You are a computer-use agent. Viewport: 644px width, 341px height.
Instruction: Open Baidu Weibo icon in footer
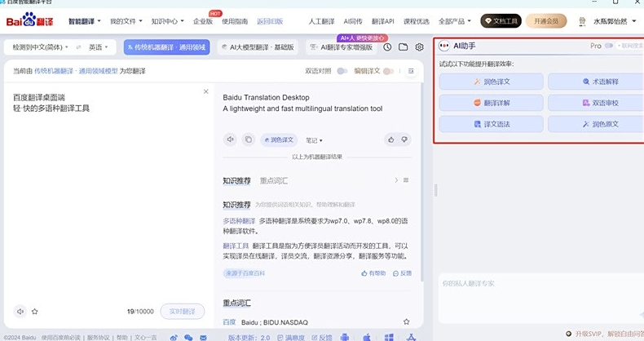point(174,337)
